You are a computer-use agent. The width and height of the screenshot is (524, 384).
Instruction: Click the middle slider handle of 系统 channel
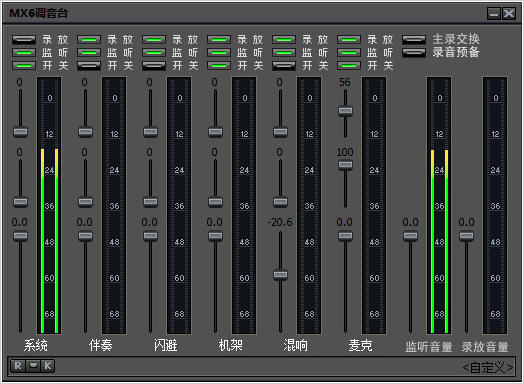[20, 202]
